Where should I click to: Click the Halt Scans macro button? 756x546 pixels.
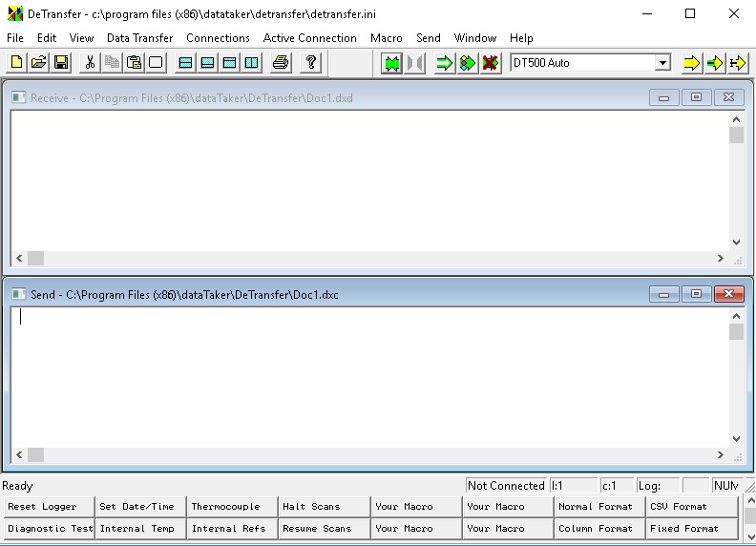[324, 507]
